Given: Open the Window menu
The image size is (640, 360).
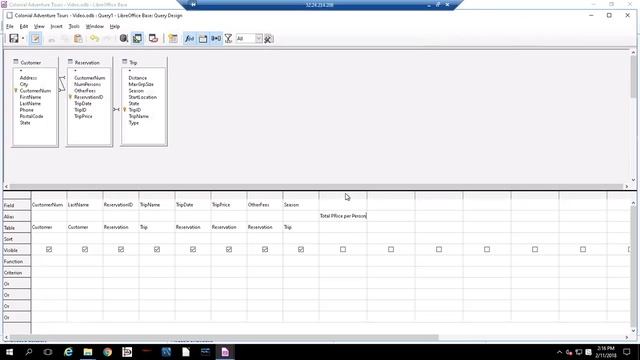Looking at the screenshot, I should [95, 26].
